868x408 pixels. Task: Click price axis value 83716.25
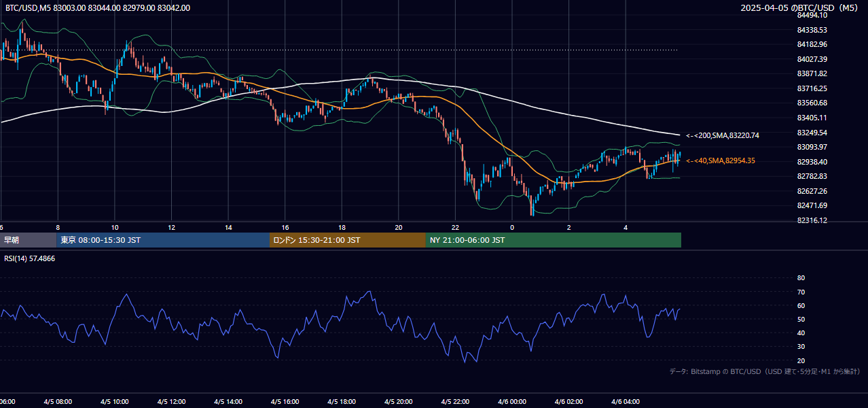812,88
